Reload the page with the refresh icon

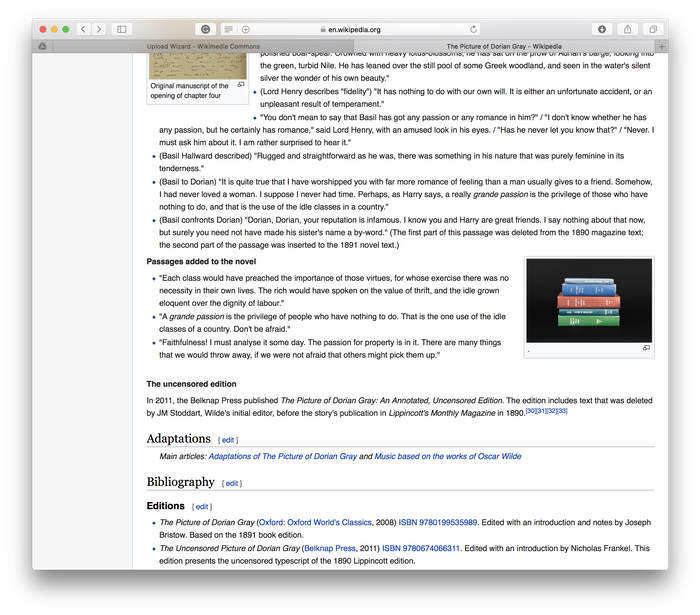point(473,29)
